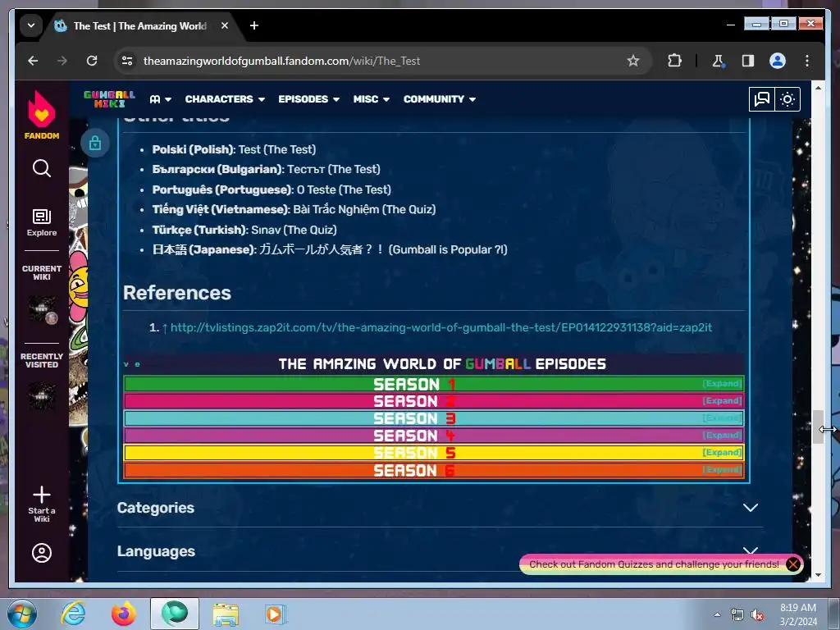
Task: Click the scrollbar up arrow
Action: 818,87
